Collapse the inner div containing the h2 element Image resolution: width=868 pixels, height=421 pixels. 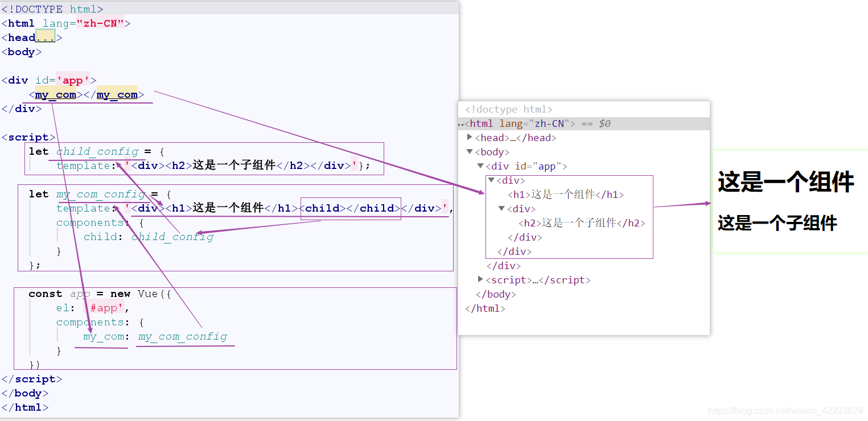coord(501,209)
